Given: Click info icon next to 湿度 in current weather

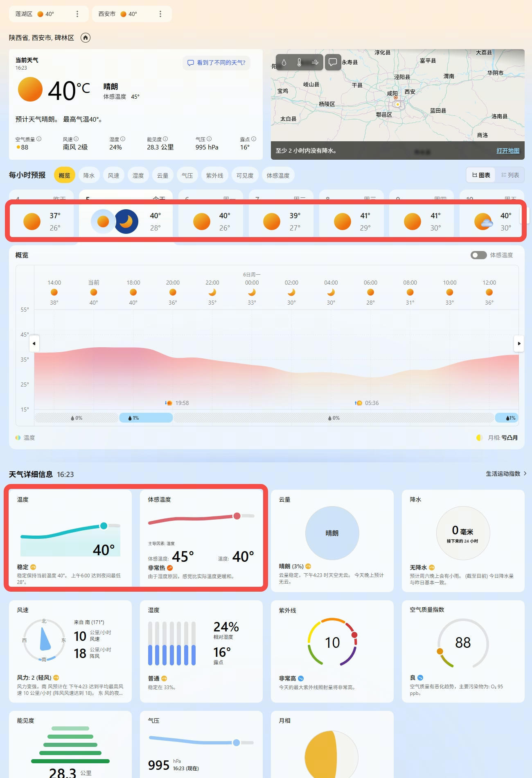Looking at the screenshot, I should click(123, 139).
